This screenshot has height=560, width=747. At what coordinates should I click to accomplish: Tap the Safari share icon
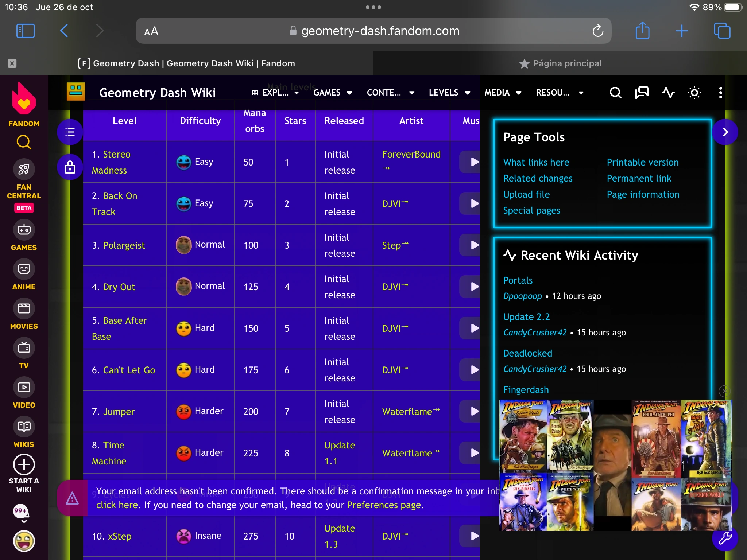(x=642, y=31)
